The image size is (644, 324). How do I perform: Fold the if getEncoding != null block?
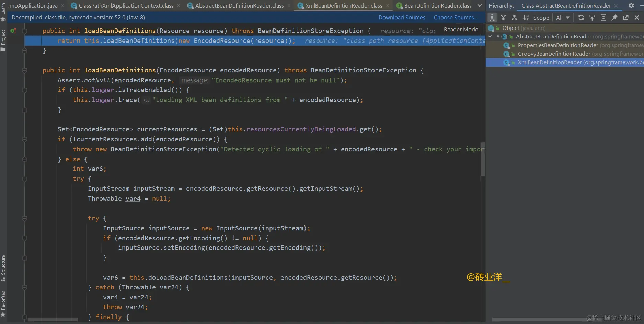pyautogui.click(x=25, y=238)
